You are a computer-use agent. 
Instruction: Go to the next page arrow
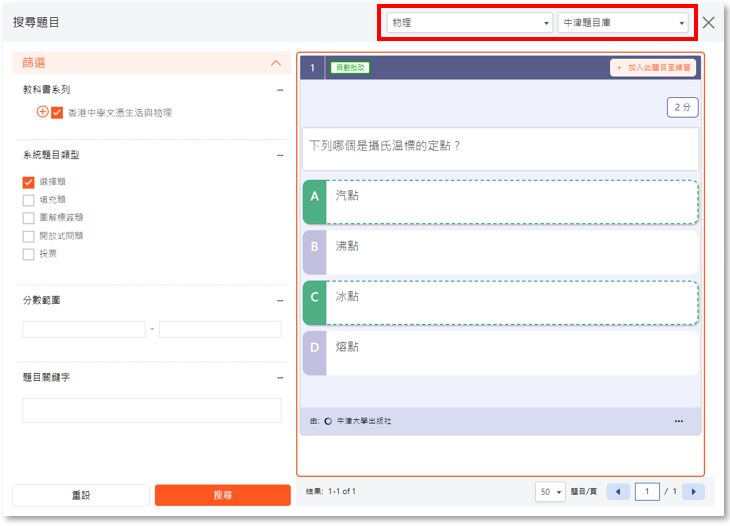click(692, 491)
